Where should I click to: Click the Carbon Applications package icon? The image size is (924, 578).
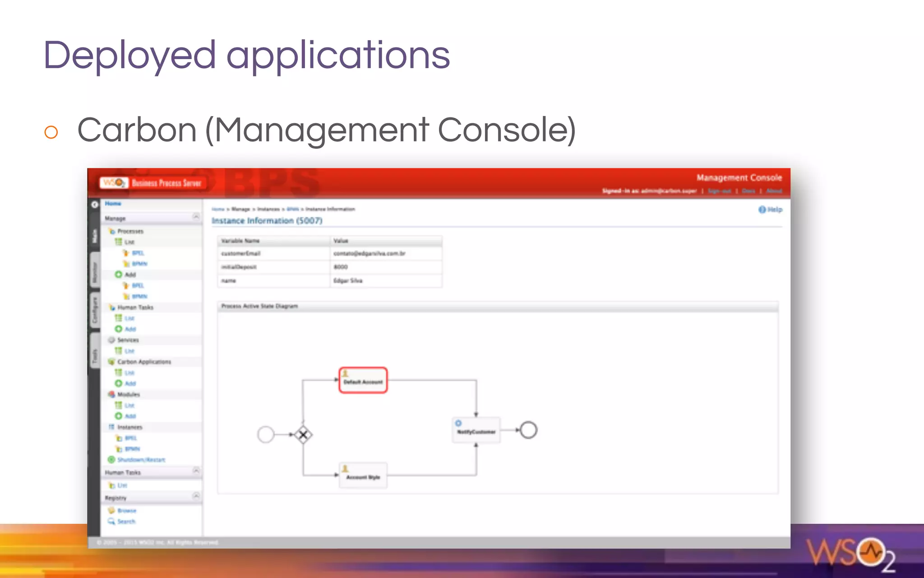click(112, 362)
